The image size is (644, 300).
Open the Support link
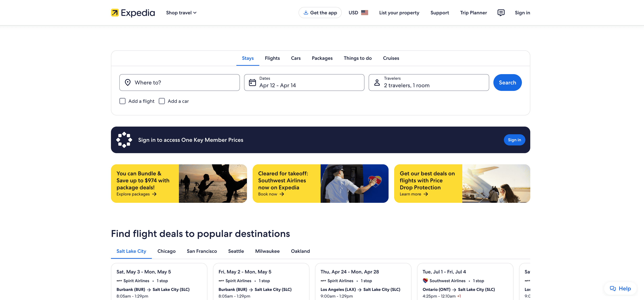(x=440, y=13)
